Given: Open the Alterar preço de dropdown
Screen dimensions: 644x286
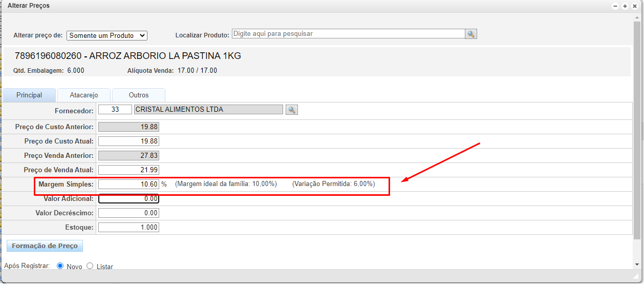Looking at the screenshot, I should tap(107, 35).
